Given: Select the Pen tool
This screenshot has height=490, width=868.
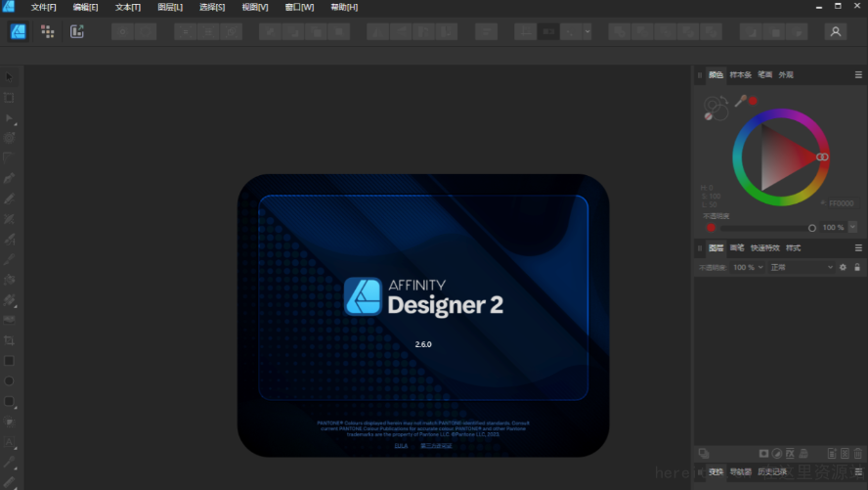Looking at the screenshot, I should (9, 178).
